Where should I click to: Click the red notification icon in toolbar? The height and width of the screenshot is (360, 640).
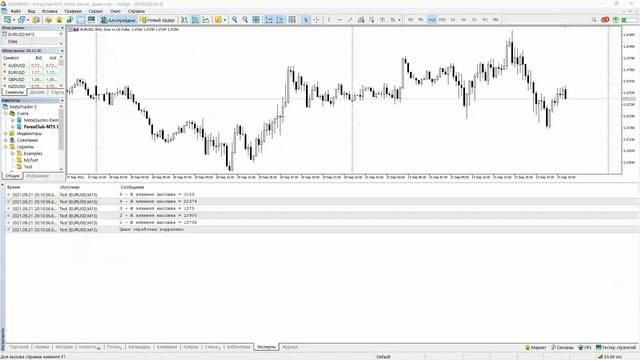pyautogui.click(x=605, y=20)
